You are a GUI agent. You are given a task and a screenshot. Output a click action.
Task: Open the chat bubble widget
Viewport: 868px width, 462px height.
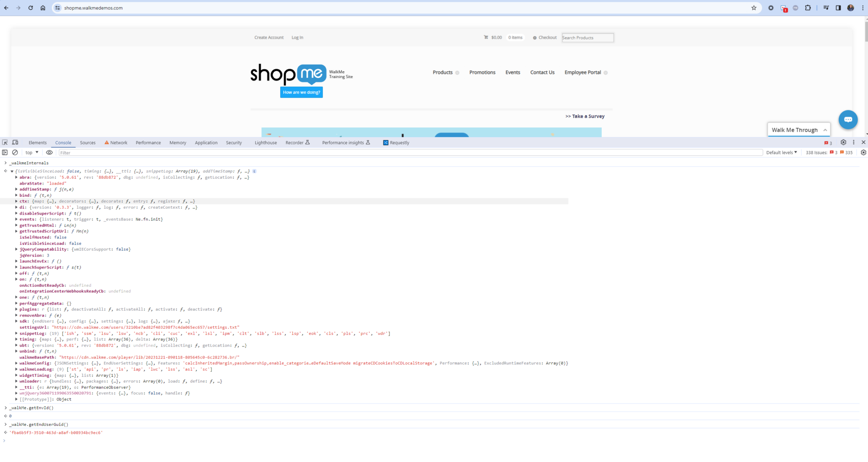click(x=848, y=120)
